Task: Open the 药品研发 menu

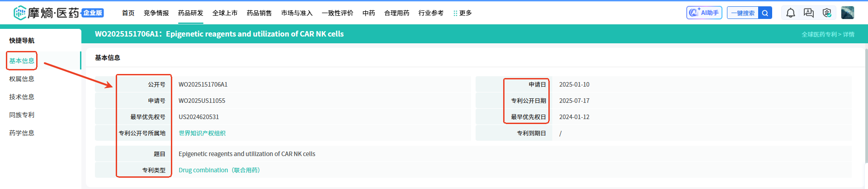Action: pos(190,13)
